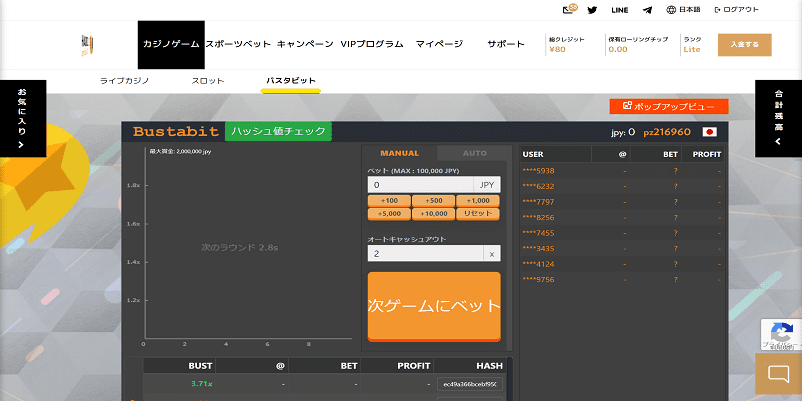Image resolution: width=802 pixels, height=401 pixels.
Task: Click the 次ゲームにベット button
Action: [x=434, y=306]
